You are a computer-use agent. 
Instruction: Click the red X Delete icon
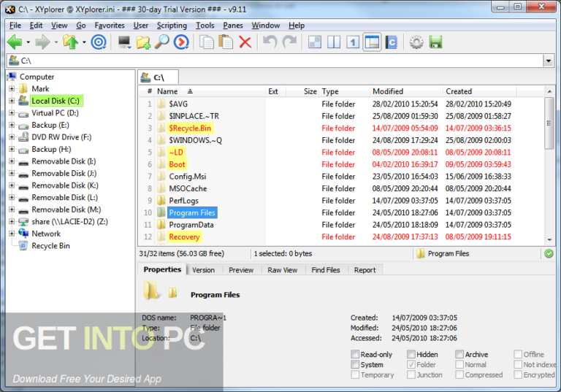point(245,42)
